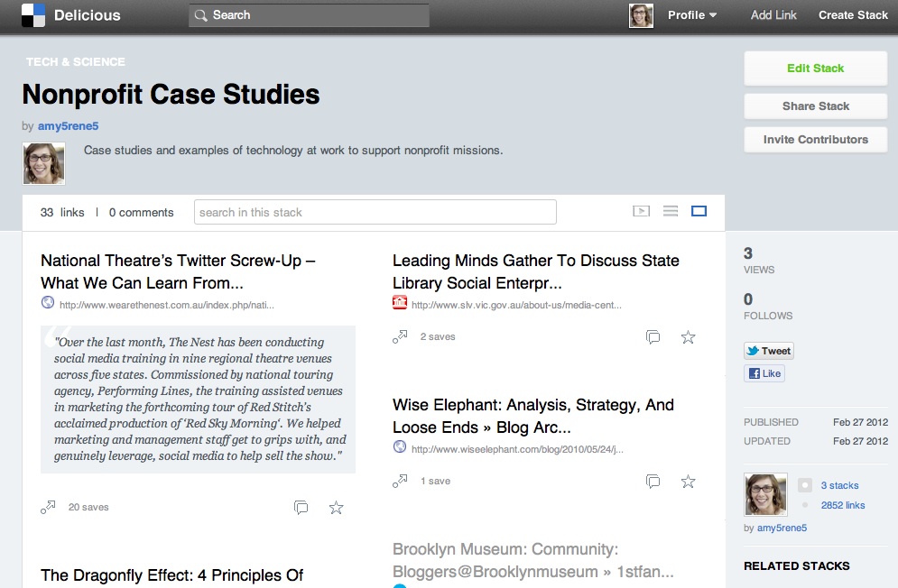Click the Facebook Like button
898x588 pixels.
click(764, 373)
